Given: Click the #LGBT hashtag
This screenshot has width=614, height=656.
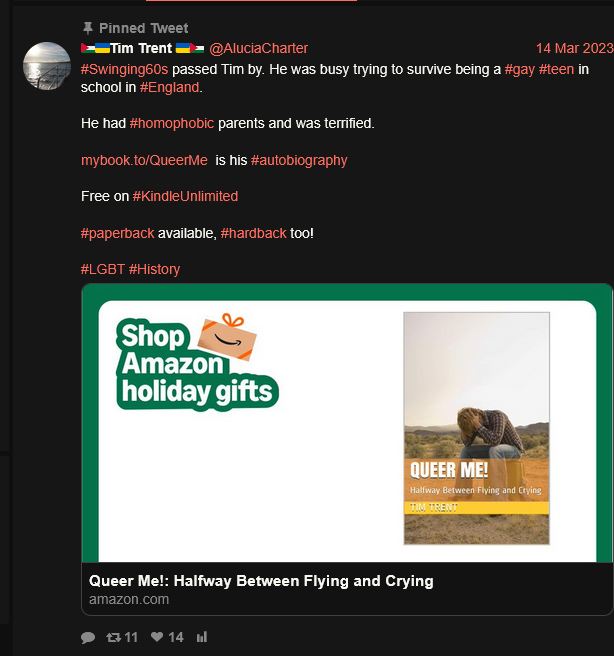Looking at the screenshot, I should tap(103, 269).
